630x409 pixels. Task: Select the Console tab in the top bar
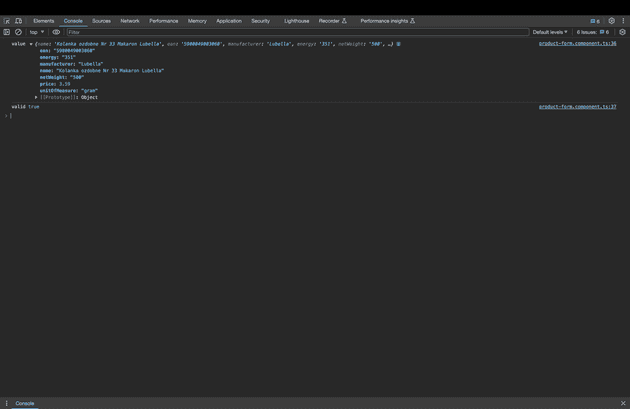click(x=73, y=21)
